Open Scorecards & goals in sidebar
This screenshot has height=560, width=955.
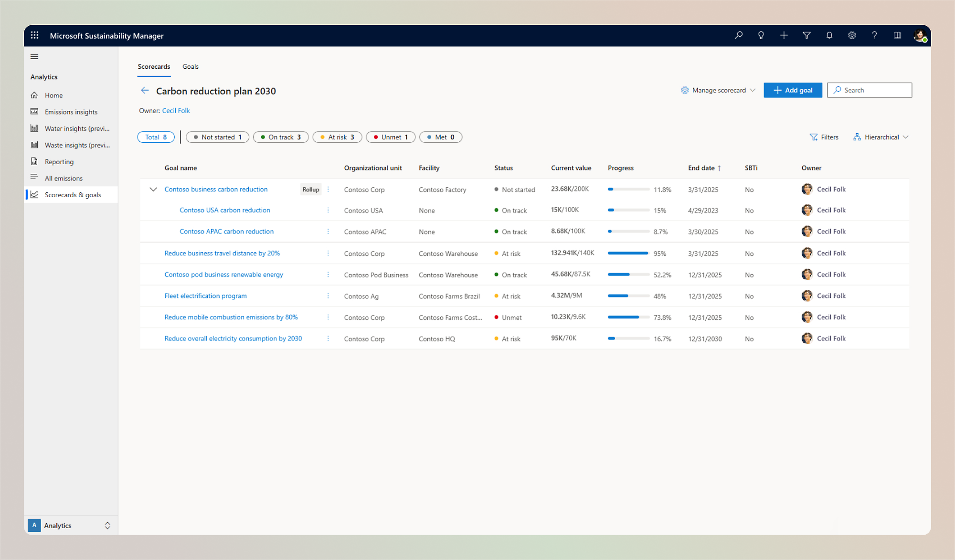click(x=71, y=195)
